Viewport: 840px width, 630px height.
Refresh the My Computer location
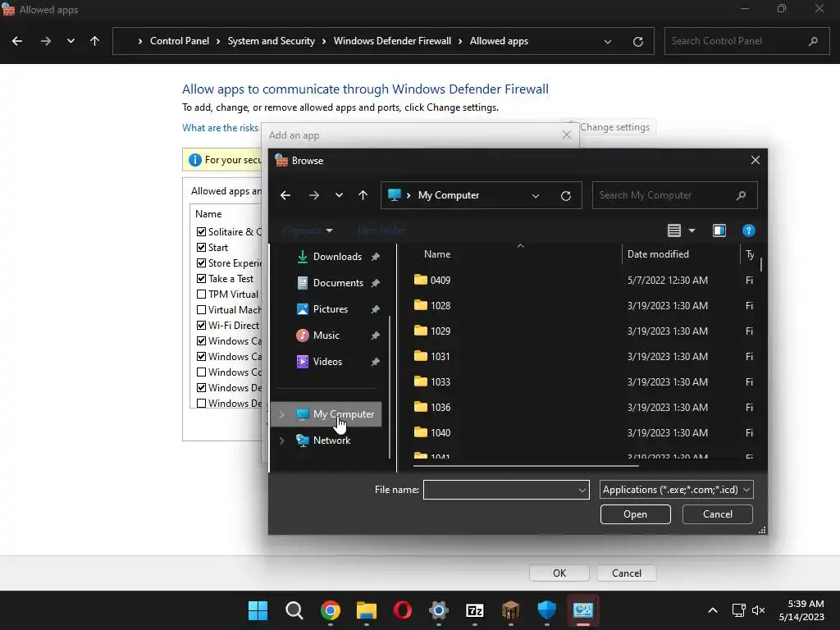(566, 195)
